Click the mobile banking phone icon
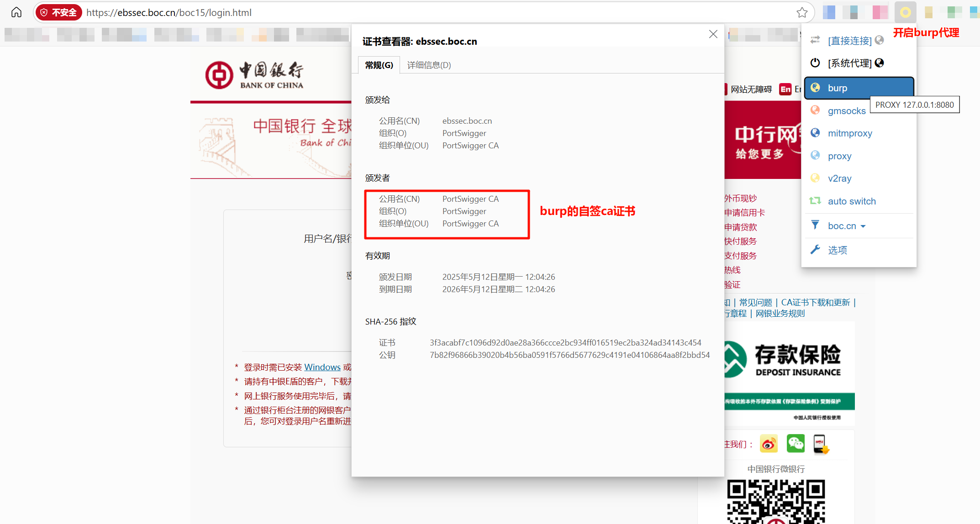 point(821,444)
